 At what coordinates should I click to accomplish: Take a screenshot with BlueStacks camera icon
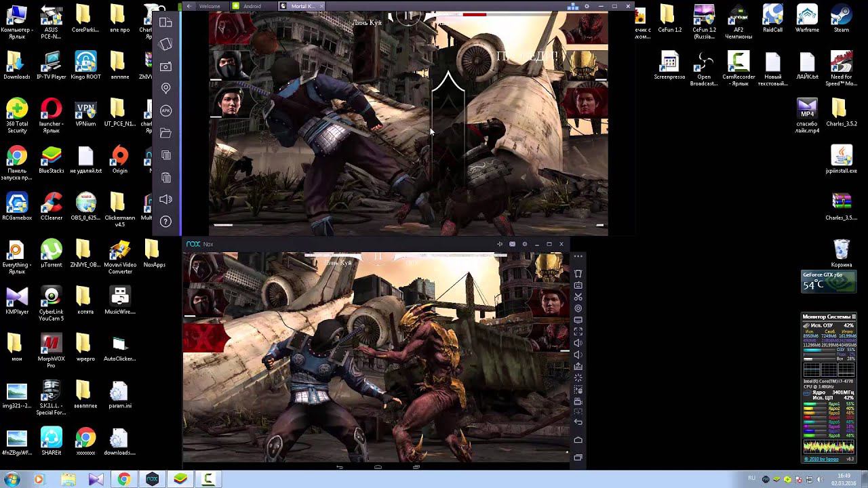click(x=166, y=66)
